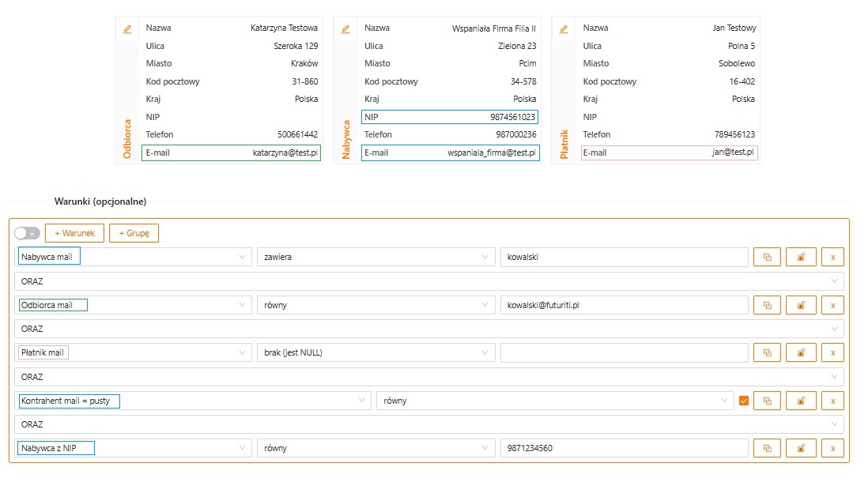Viewport: 868px width, 482px height.
Task: Select the Nabywca NIP field 9874561023
Action: (x=450, y=117)
